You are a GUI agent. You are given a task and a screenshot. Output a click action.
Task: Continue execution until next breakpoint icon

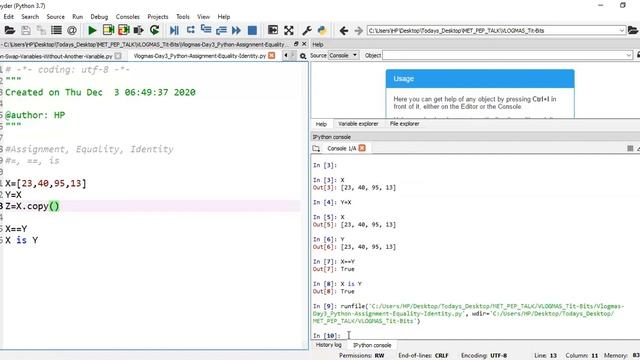click(x=236, y=30)
